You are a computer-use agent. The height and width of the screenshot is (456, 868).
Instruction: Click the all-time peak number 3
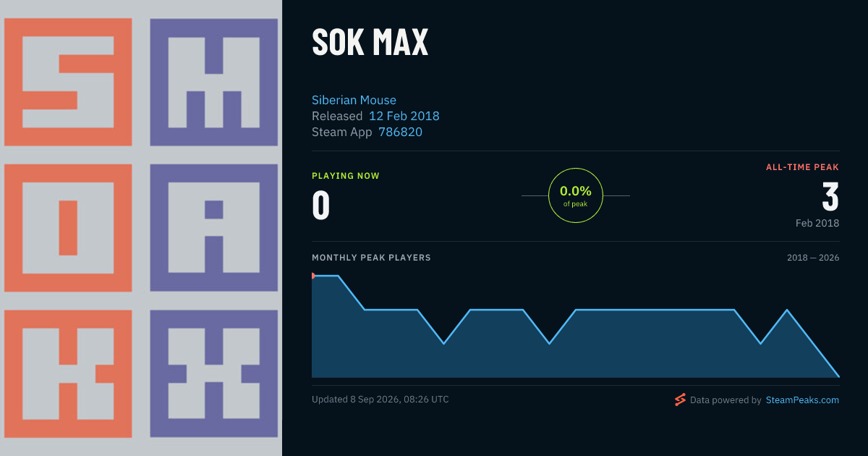830,198
